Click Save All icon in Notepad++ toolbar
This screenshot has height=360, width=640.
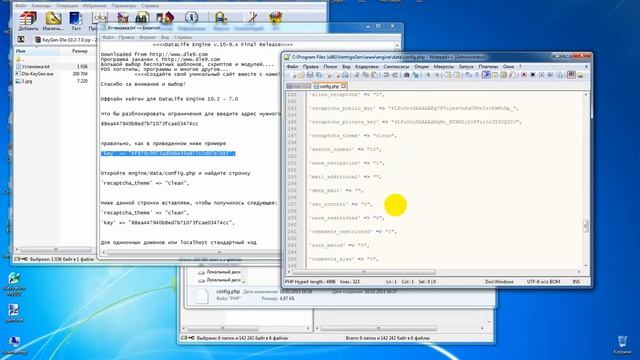tap(319, 75)
